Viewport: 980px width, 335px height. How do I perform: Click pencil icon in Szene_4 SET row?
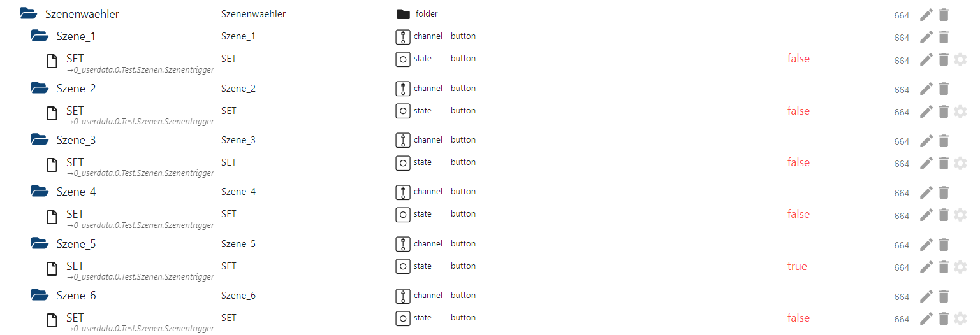926,215
